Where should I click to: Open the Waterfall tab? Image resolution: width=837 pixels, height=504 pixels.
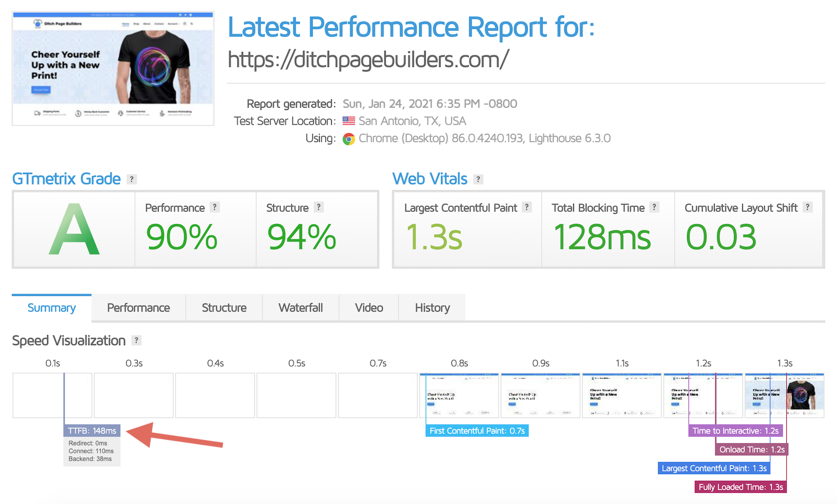coord(300,308)
